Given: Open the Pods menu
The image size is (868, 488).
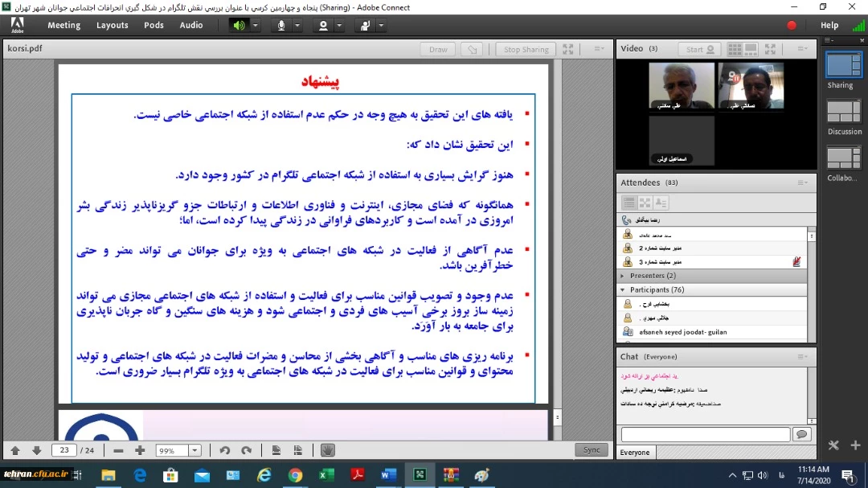Looking at the screenshot, I should point(154,25).
